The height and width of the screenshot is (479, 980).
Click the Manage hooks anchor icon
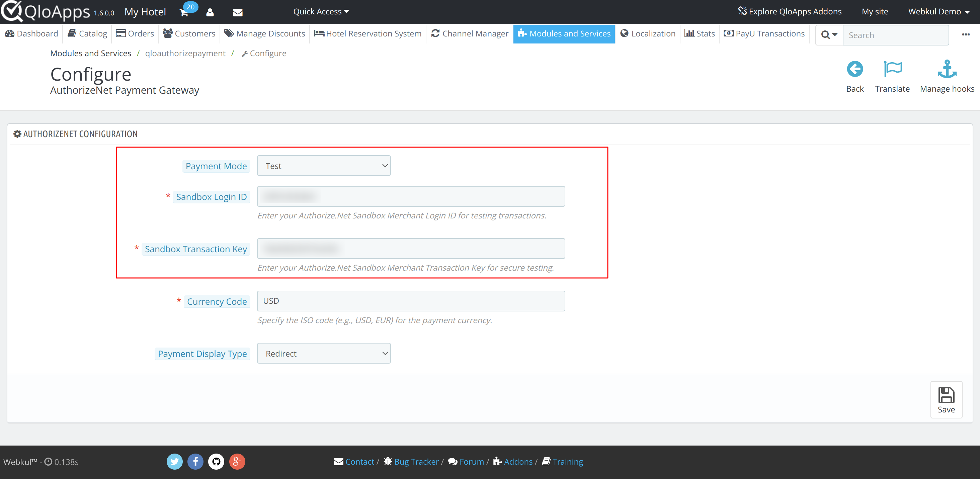coord(947,69)
